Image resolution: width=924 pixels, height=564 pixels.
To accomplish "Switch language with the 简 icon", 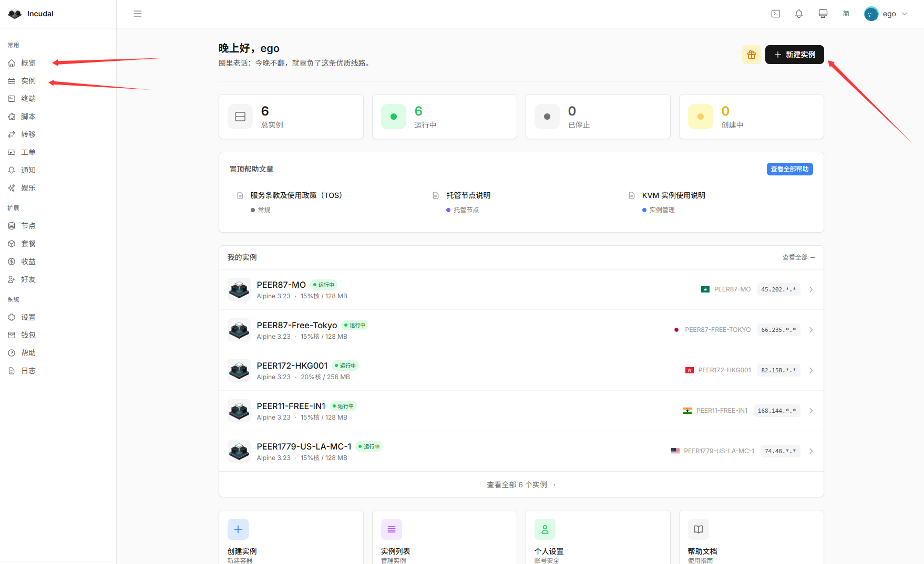I will (846, 14).
